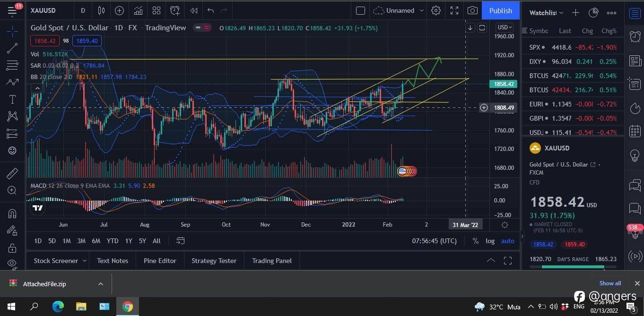The height and width of the screenshot is (316, 644).
Task: Expand the Stock Screener dropdown
Action: click(x=85, y=261)
